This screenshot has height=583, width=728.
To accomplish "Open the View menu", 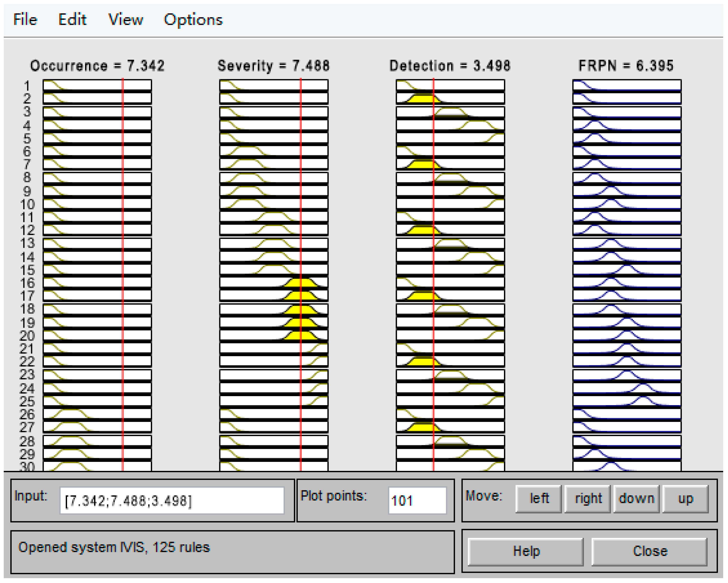I will (x=125, y=19).
